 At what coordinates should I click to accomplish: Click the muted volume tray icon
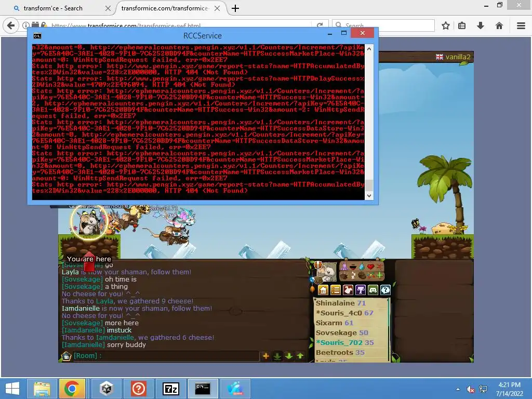coord(471,389)
